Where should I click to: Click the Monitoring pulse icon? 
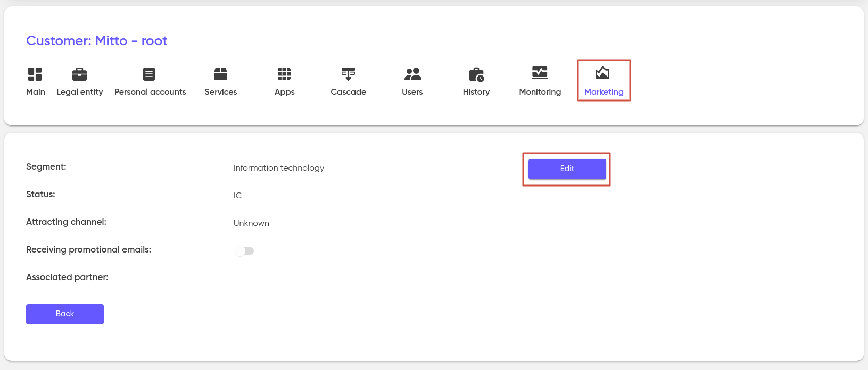click(540, 73)
